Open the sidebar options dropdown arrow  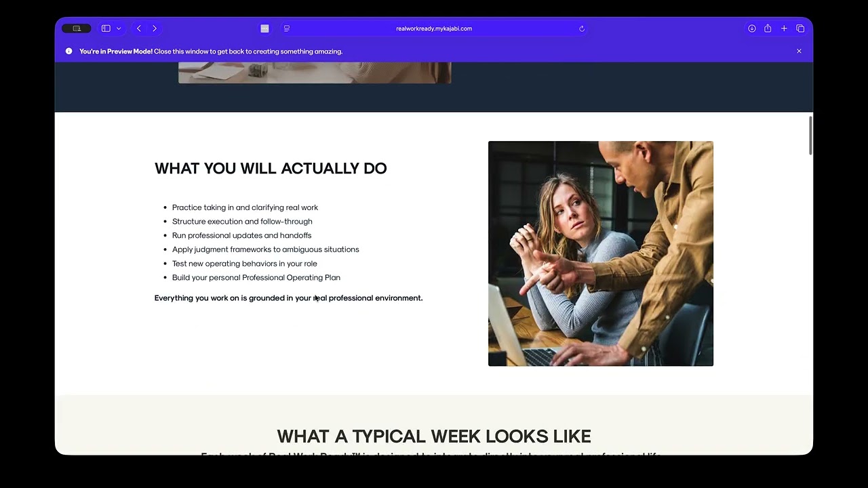[119, 28]
